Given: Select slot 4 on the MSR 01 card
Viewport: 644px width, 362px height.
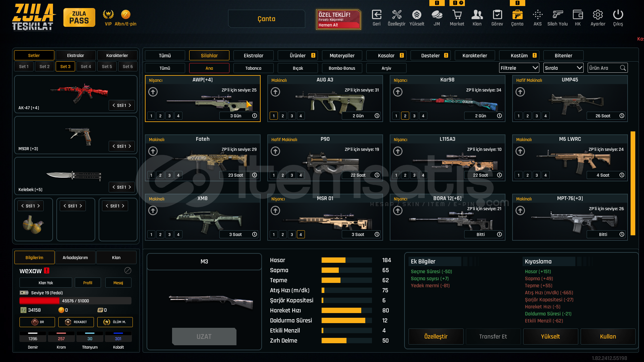Looking at the screenshot, I should pyautogui.click(x=301, y=235).
